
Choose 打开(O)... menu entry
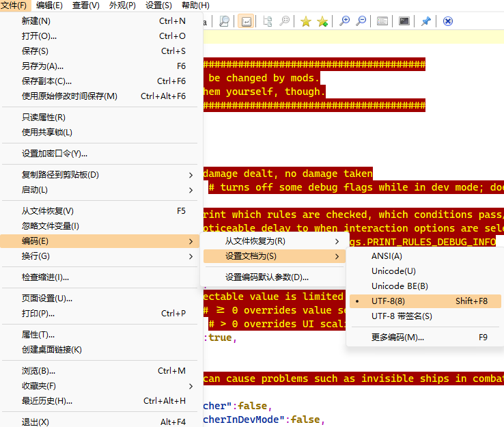[100, 36]
